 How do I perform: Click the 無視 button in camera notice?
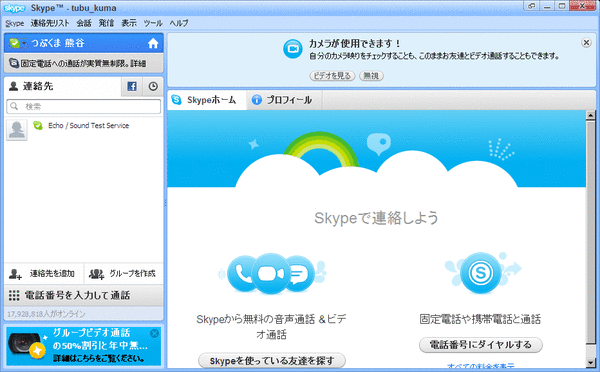pos(371,76)
